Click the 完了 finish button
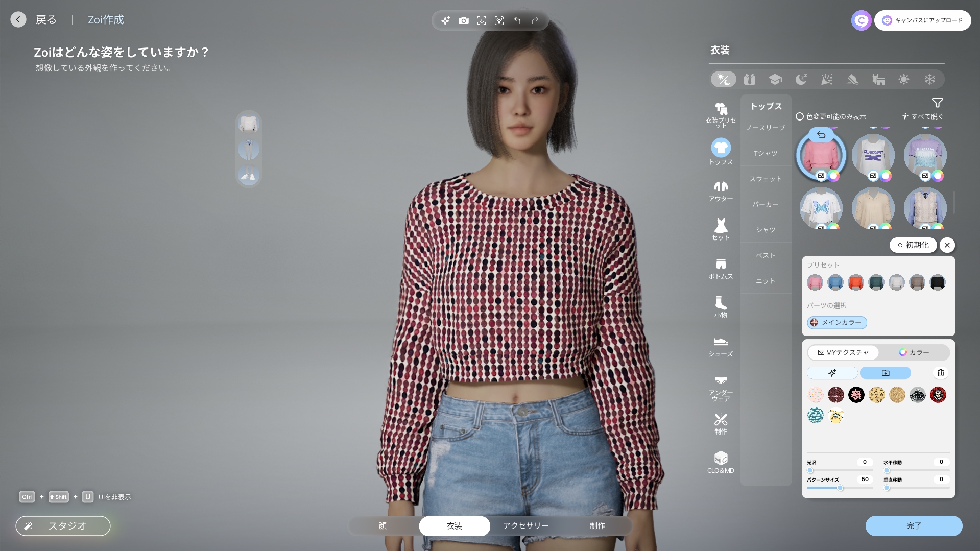 [x=914, y=525]
